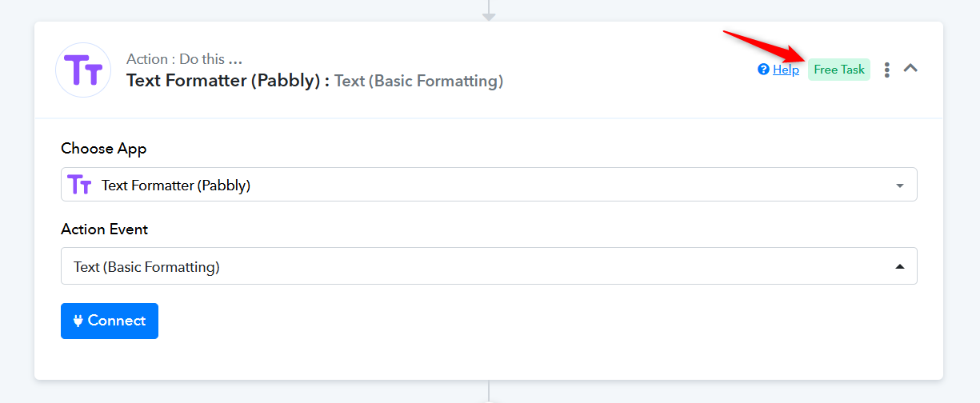
Task: Open the Help link
Action: pos(786,70)
